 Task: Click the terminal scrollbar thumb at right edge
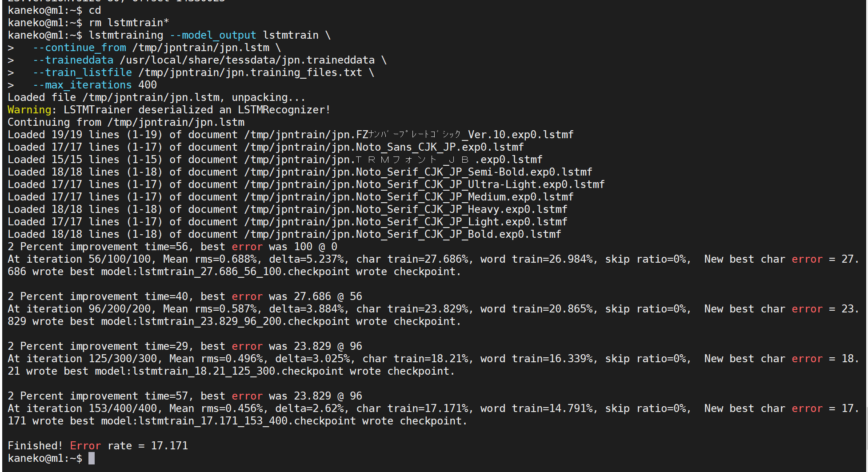click(x=866, y=429)
